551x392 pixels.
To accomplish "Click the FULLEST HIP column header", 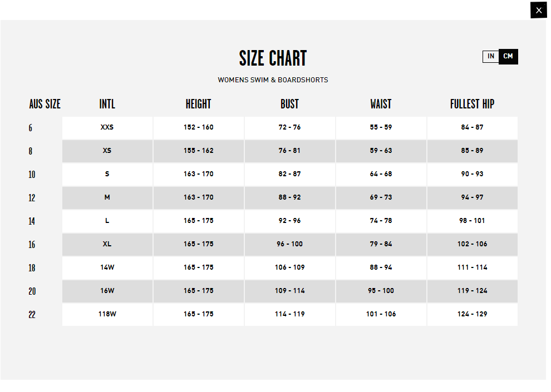I will [x=473, y=104].
